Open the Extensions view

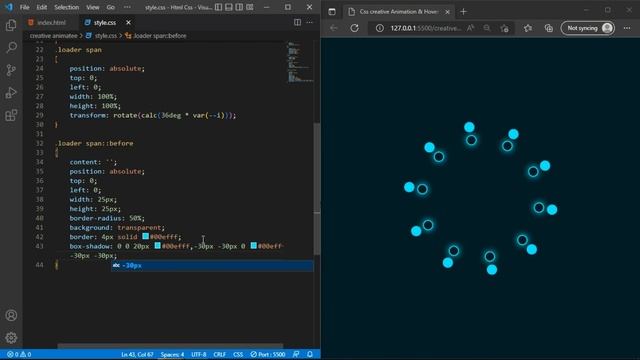(x=11, y=115)
